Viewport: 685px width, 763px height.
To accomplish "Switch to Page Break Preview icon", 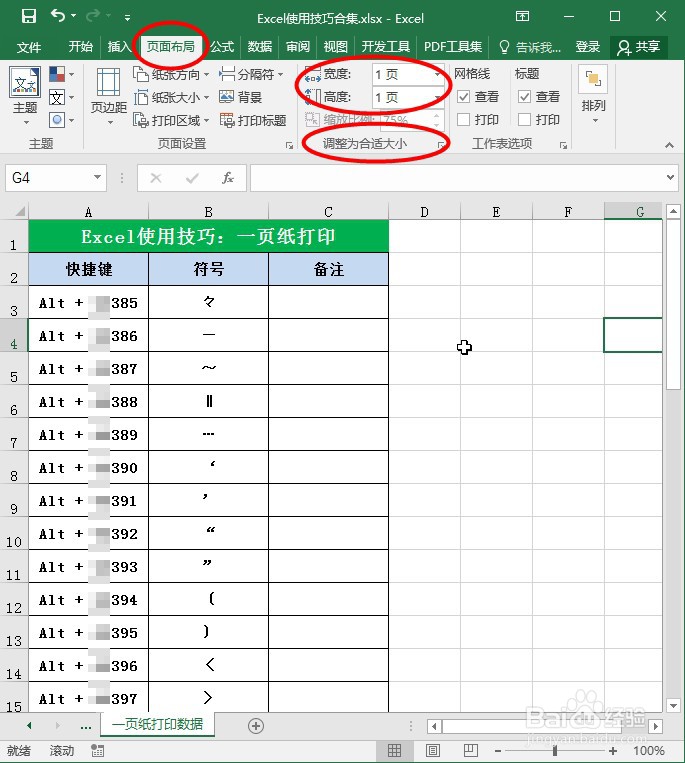I will coord(470,750).
